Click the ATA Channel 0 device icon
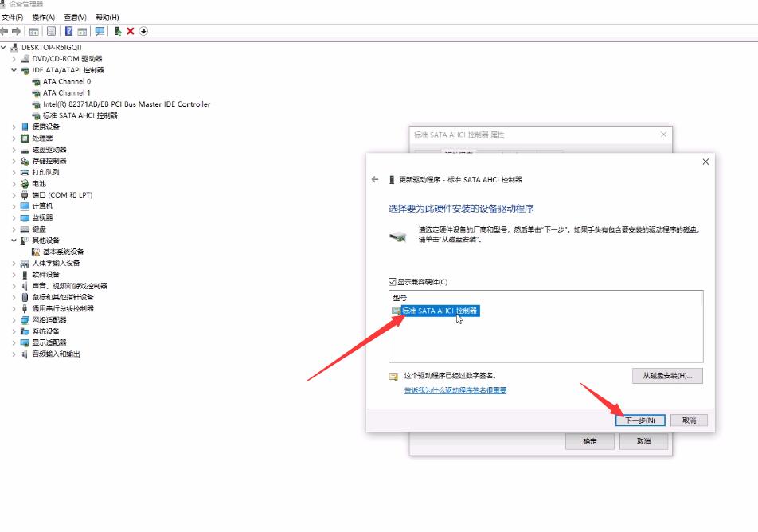758x532 pixels. pyautogui.click(x=36, y=82)
